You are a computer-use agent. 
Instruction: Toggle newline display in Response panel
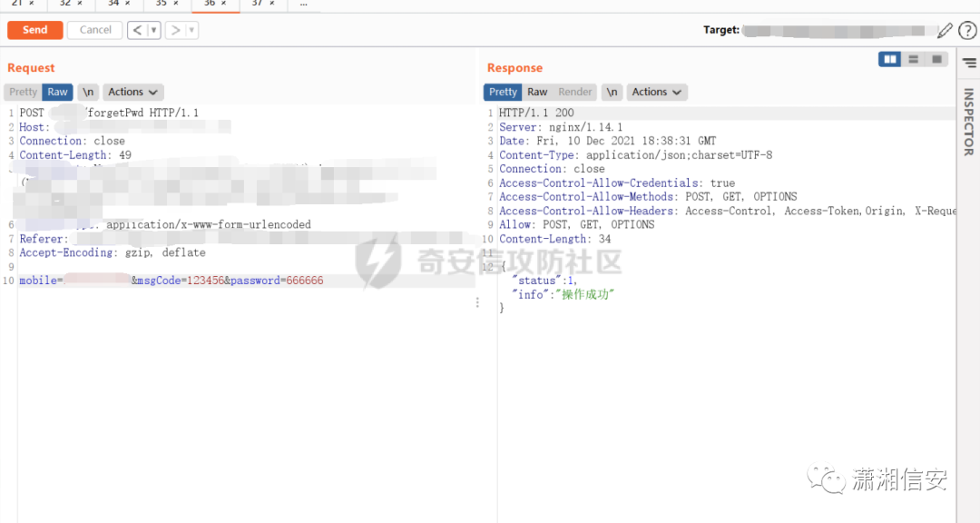point(612,92)
